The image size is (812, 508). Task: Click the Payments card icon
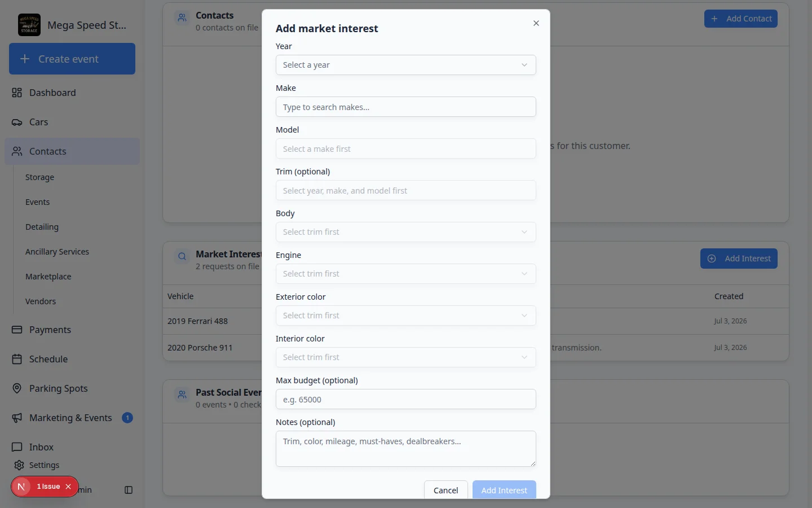click(x=17, y=330)
